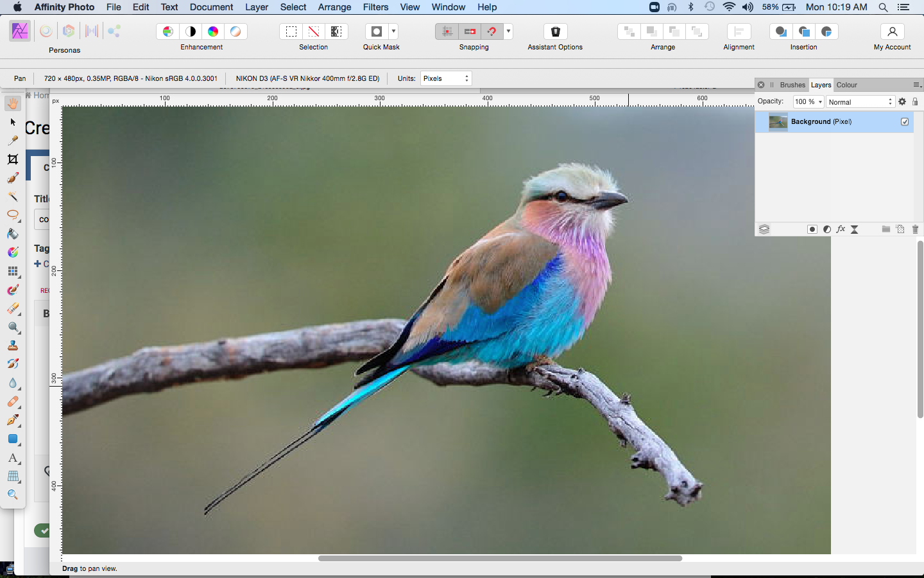
Task: Open the Normal blend mode dropdown
Action: click(x=860, y=101)
